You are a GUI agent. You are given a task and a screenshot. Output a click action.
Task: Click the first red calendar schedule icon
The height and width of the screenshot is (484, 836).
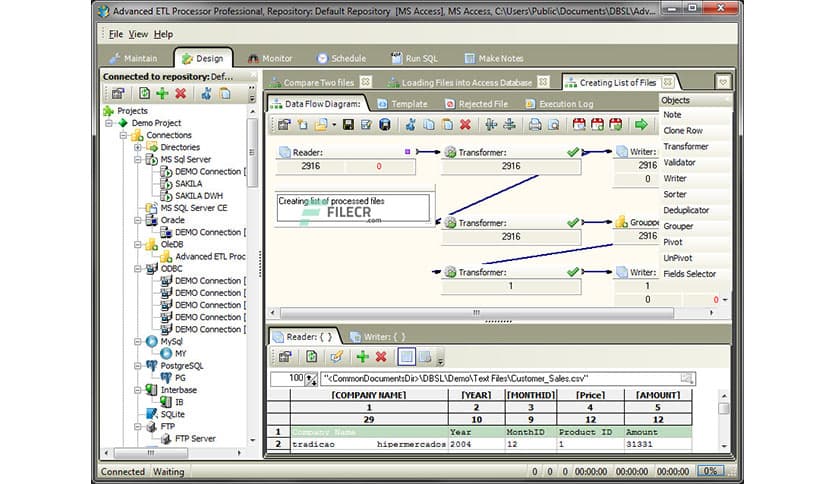579,125
